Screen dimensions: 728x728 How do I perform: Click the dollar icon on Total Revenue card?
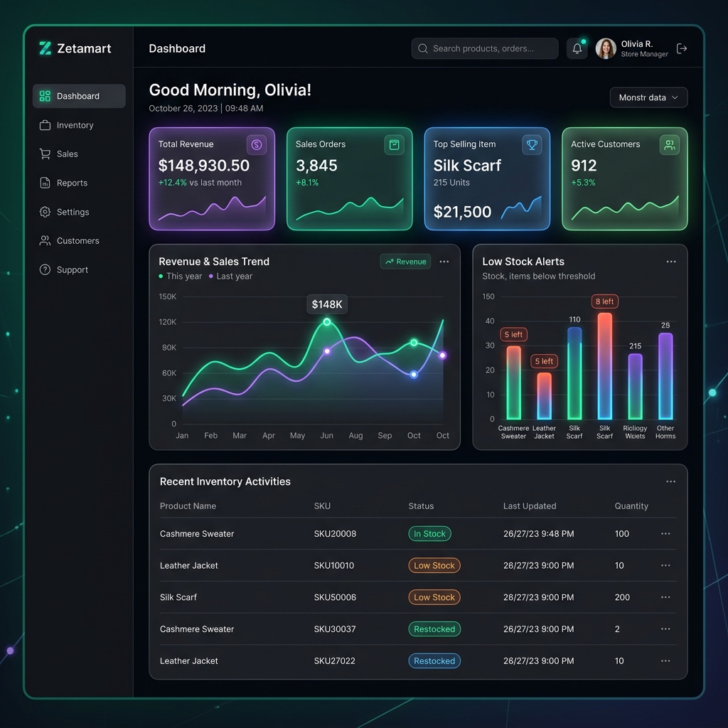[256, 145]
